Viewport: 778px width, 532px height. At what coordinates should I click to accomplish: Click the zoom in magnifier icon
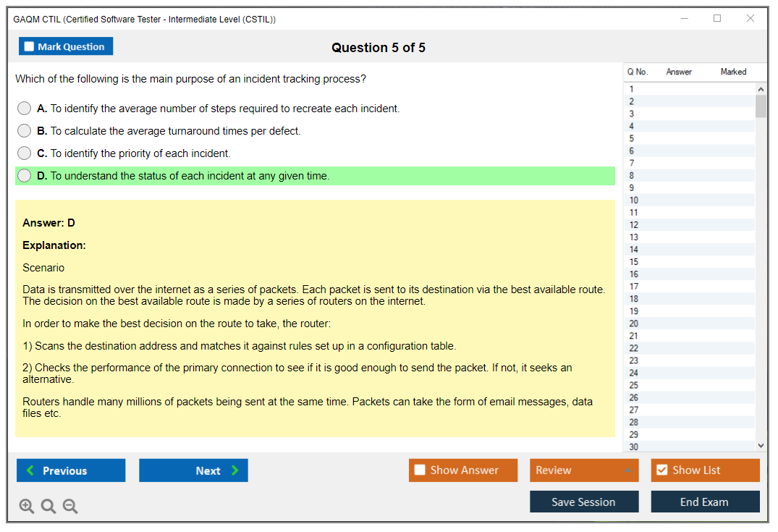point(27,506)
